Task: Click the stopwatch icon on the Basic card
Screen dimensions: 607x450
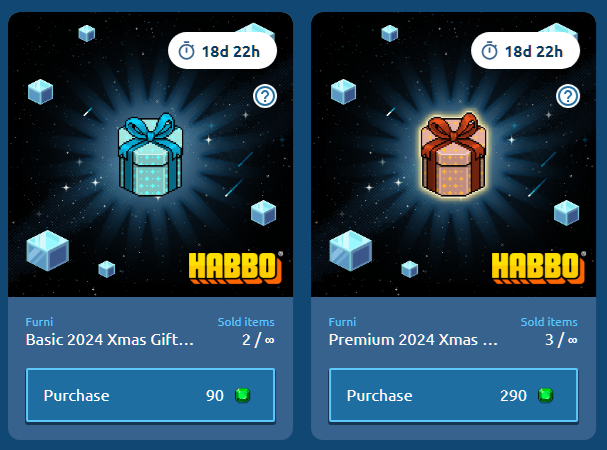Action: (x=186, y=51)
